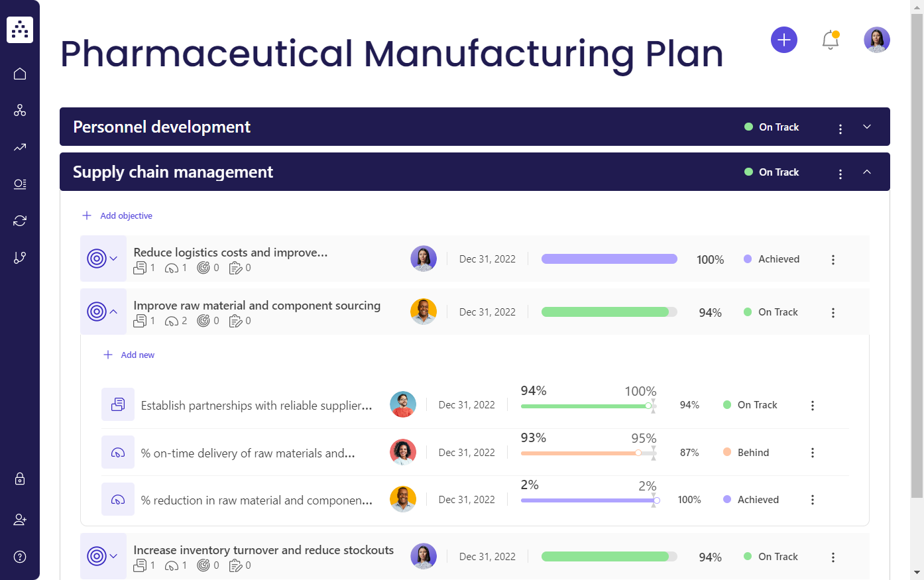Adjust the on-time delivery progress slider
The height and width of the screenshot is (580, 924).
(638, 453)
